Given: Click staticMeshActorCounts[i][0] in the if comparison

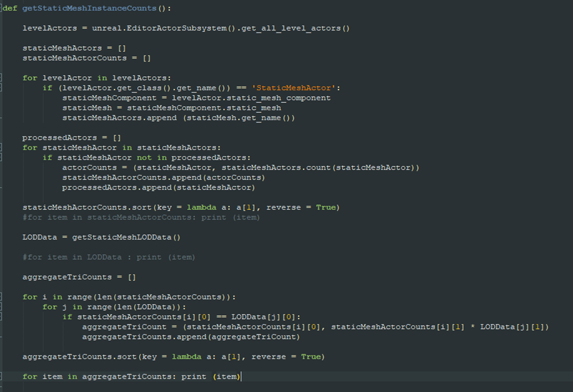Looking at the screenshot, I should 144,317.
